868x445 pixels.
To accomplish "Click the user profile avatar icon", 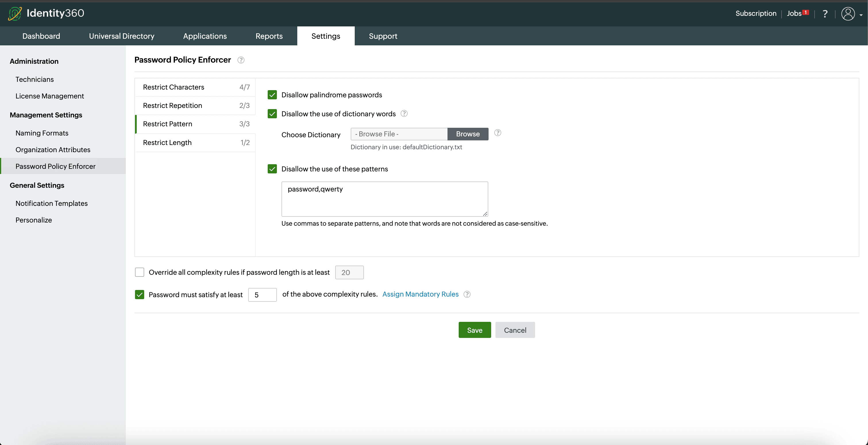I will pos(848,14).
